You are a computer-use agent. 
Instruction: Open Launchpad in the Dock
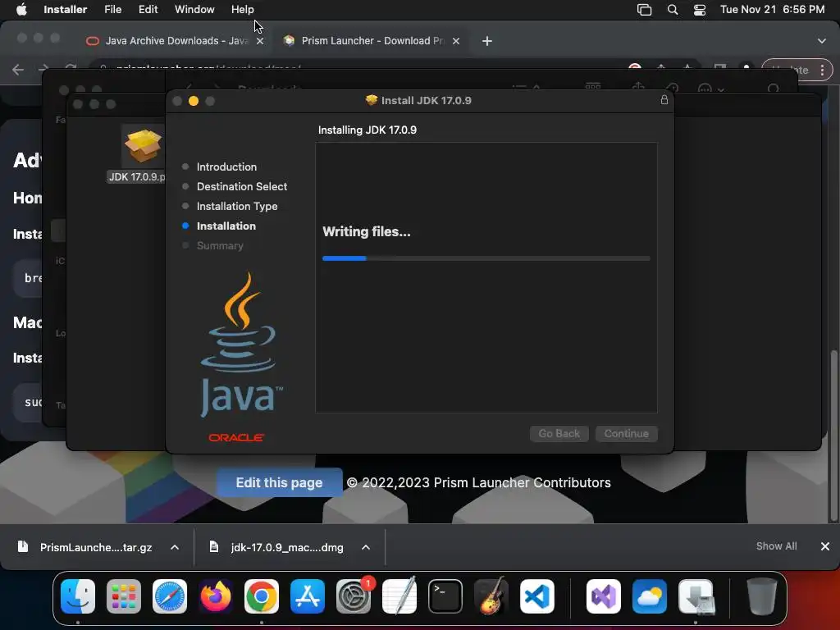pos(124,596)
